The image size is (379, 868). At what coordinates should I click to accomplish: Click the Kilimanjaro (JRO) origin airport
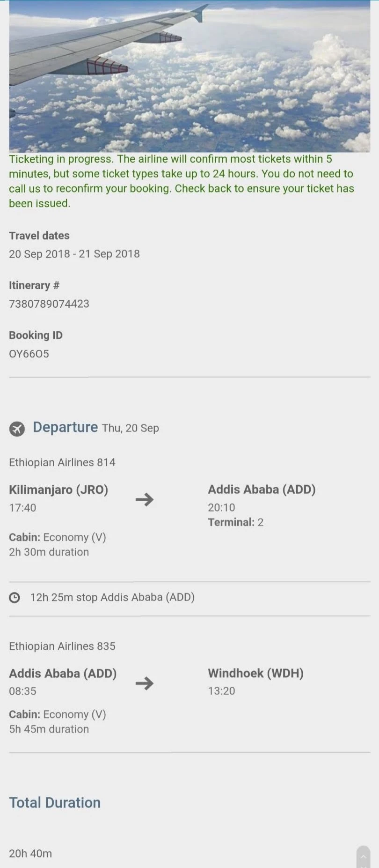[58, 490]
